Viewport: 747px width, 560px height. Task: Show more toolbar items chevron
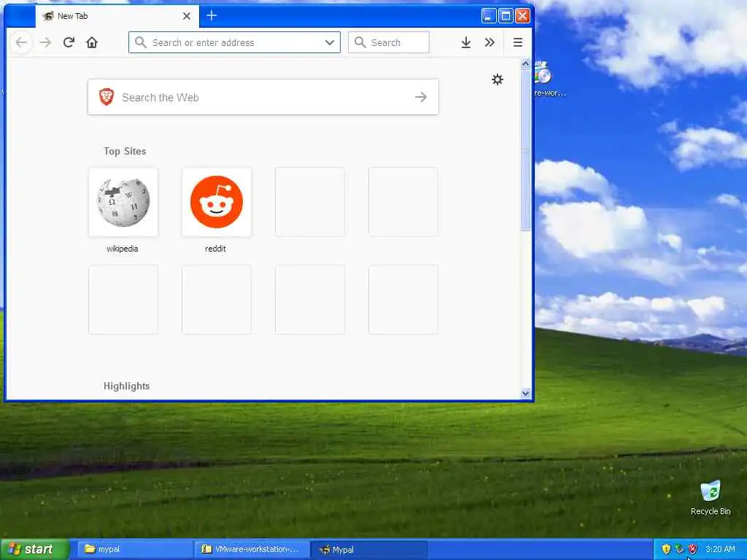click(x=489, y=42)
